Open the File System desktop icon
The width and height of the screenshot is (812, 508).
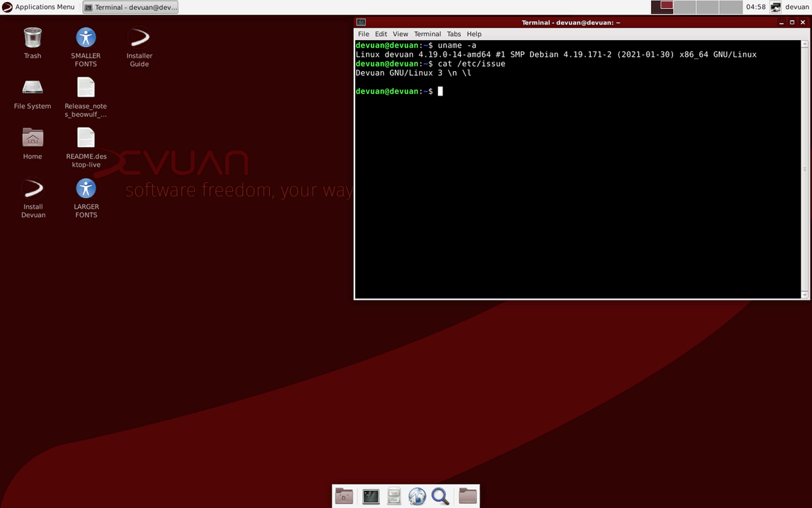point(32,88)
